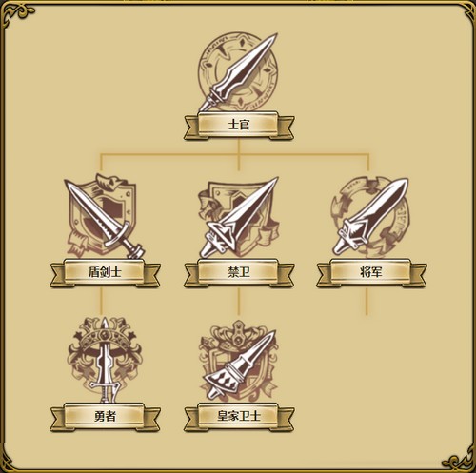Pick the 将军 ring sword icon
This screenshot has height=473, width=476.
pos(370,217)
